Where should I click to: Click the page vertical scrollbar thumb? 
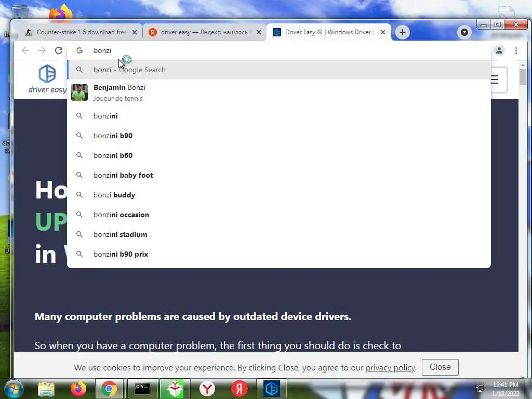point(523,77)
